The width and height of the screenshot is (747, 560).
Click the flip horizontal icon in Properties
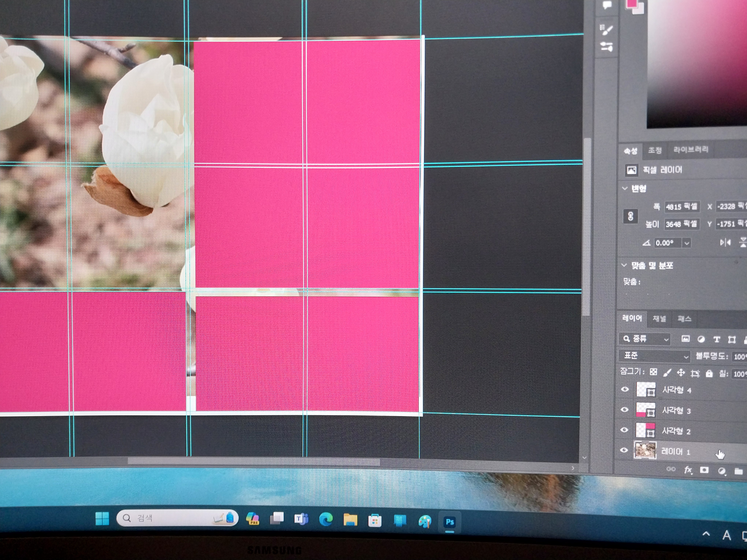tap(725, 242)
